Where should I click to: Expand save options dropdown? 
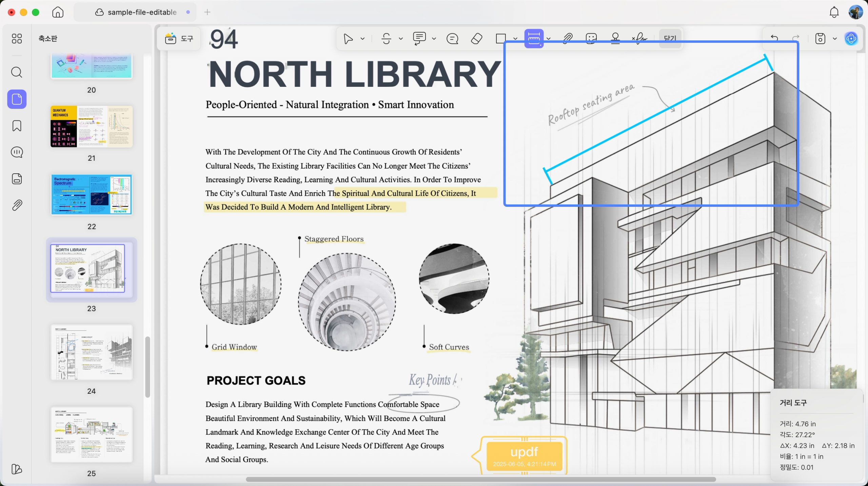(835, 39)
